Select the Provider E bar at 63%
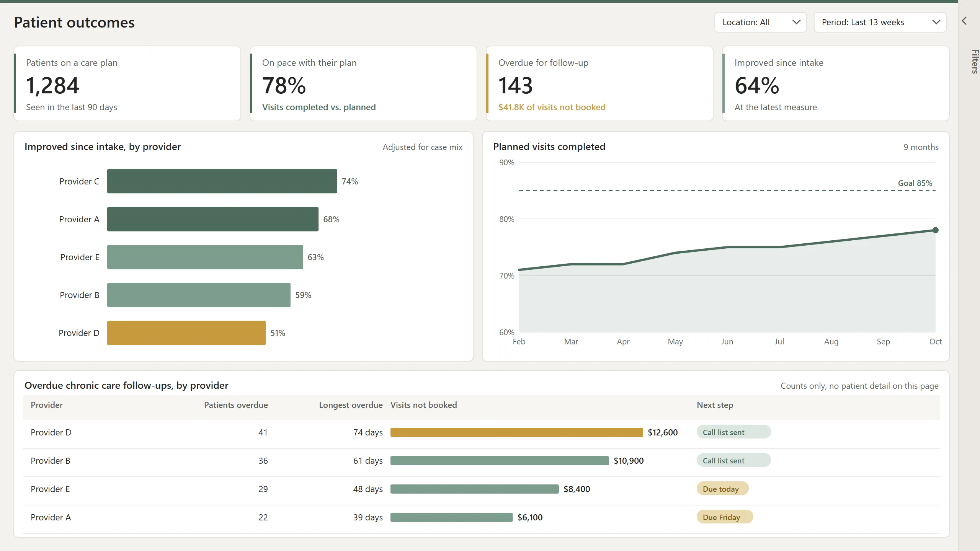This screenshot has width=980, height=551. [205, 257]
